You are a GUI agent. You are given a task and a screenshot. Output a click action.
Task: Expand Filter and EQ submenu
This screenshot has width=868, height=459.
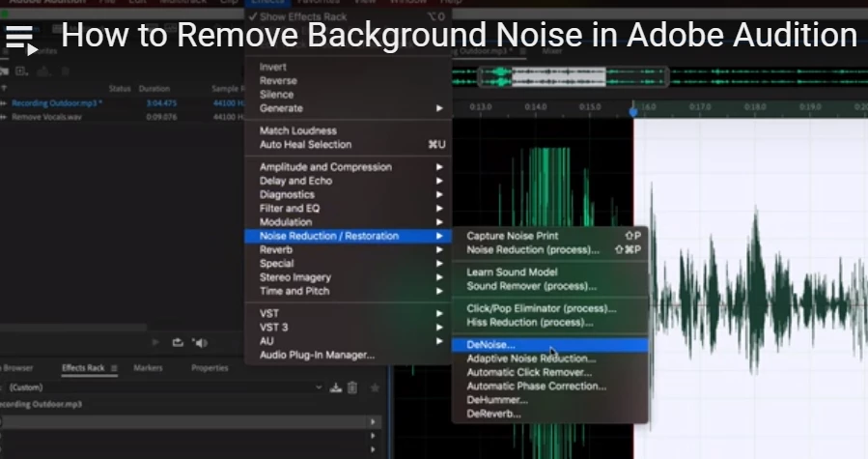[348, 209]
